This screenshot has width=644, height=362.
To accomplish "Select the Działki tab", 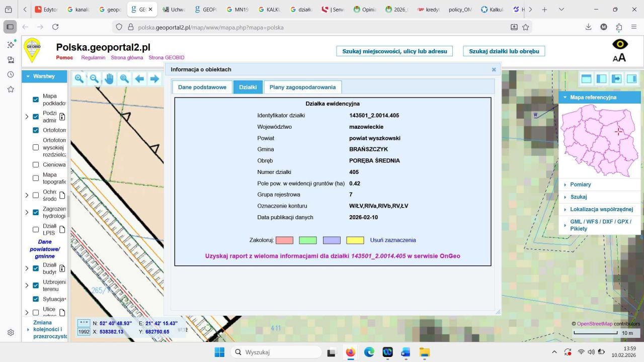I will point(248,87).
